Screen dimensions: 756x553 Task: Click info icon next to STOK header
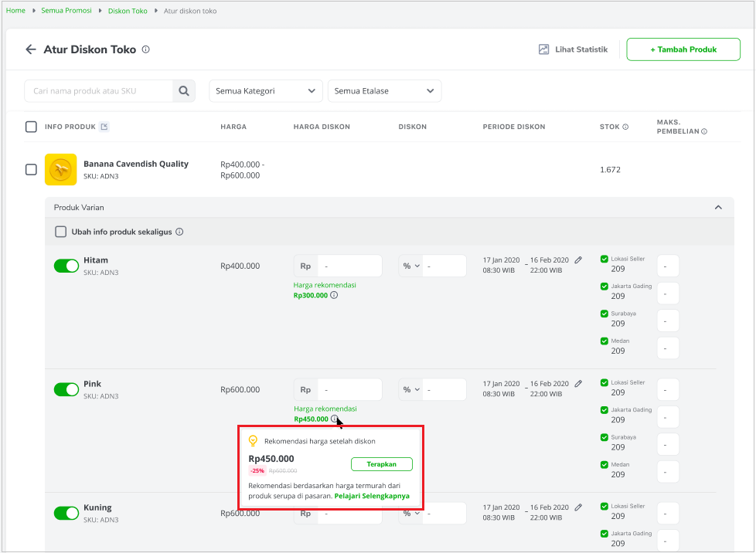point(625,127)
